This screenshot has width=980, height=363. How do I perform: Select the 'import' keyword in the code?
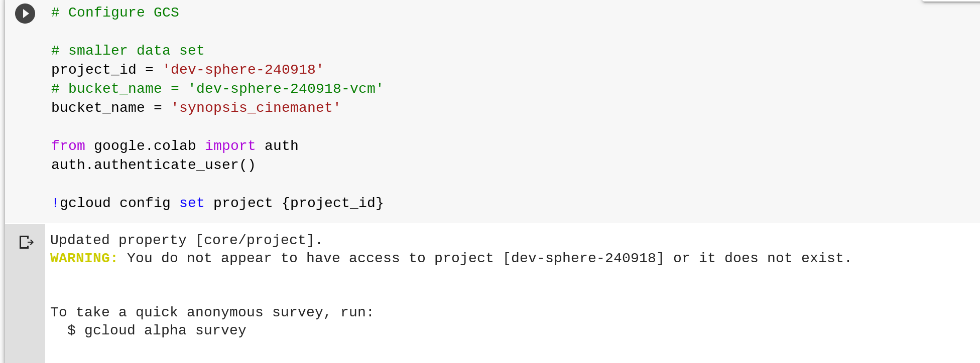point(230,146)
